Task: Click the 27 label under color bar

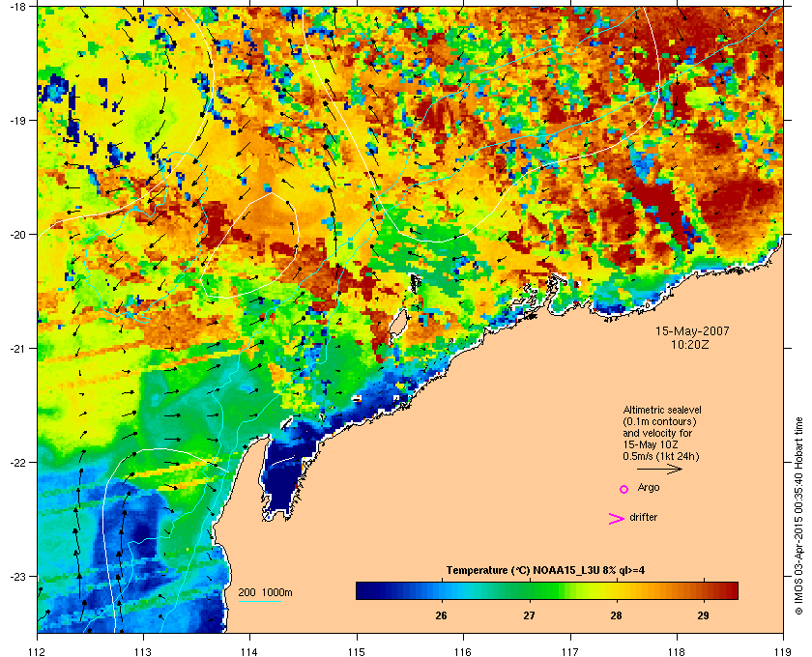Action: [529, 615]
